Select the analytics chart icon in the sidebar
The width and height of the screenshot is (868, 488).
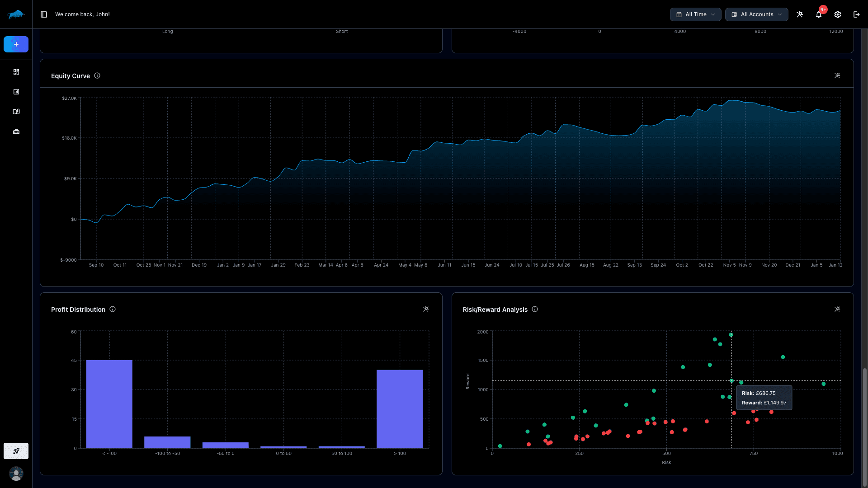[16, 92]
